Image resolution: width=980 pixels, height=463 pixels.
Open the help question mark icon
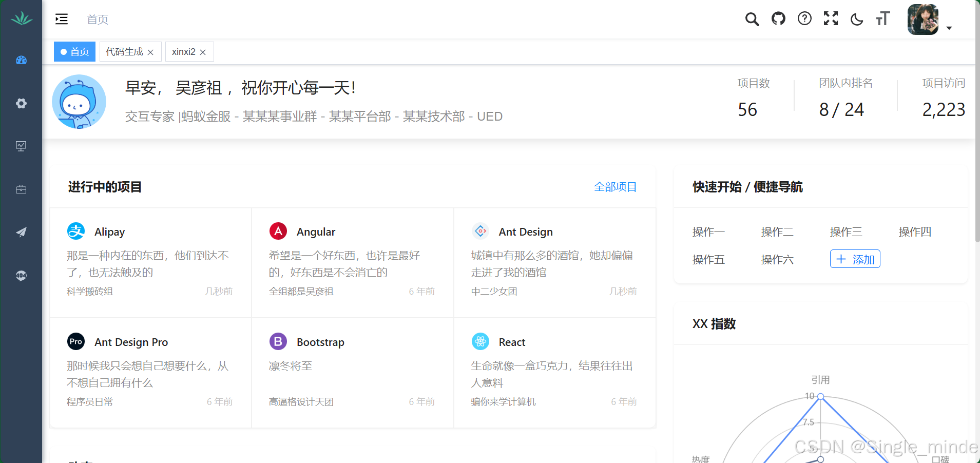[804, 19]
